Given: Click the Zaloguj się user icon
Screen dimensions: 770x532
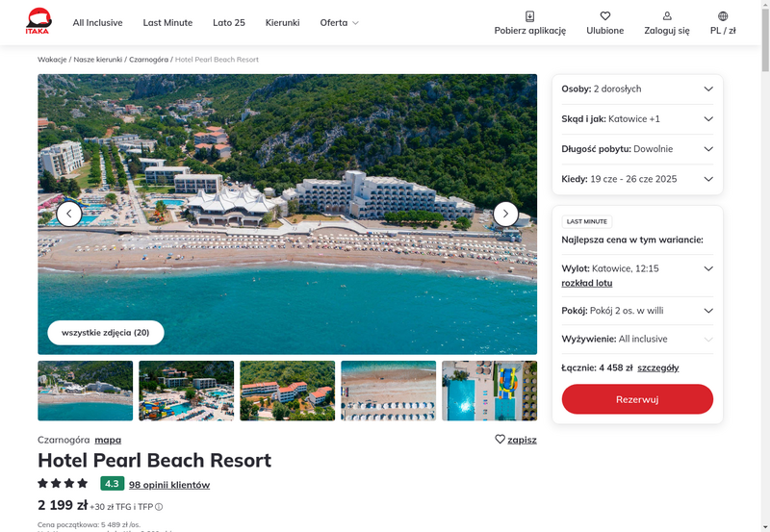Looking at the screenshot, I should coord(667,16).
